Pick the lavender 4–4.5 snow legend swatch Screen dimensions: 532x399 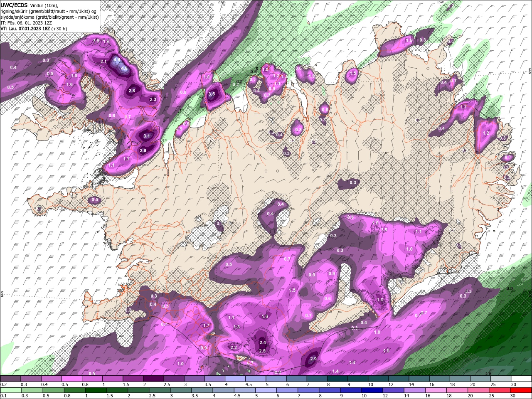(235, 379)
